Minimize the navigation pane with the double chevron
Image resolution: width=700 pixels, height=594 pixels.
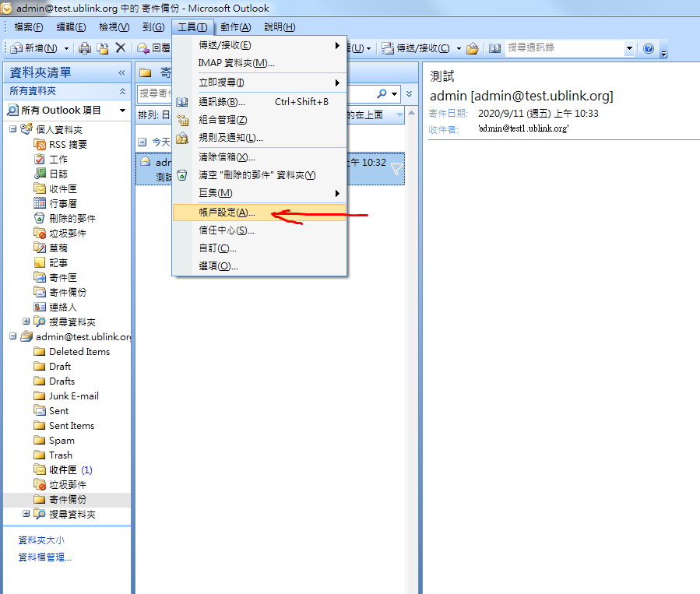pyautogui.click(x=121, y=72)
